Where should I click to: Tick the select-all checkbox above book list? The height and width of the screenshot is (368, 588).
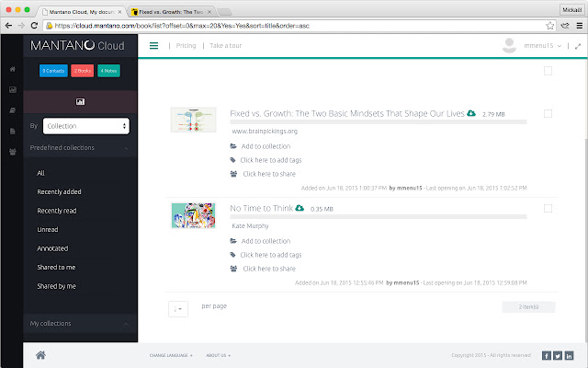point(548,71)
